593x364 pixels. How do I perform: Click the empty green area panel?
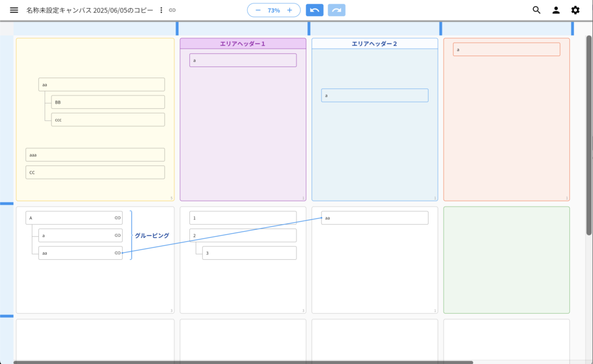506,260
